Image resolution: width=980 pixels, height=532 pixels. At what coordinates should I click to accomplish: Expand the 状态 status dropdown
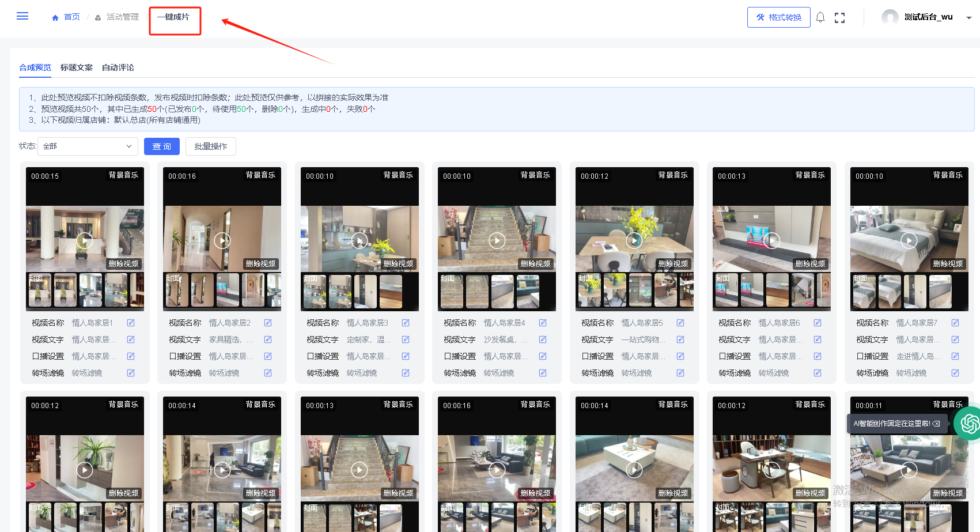[x=88, y=146]
